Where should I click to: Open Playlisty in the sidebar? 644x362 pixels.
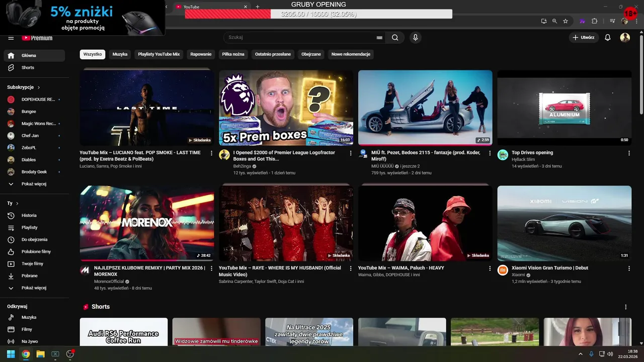point(34,227)
